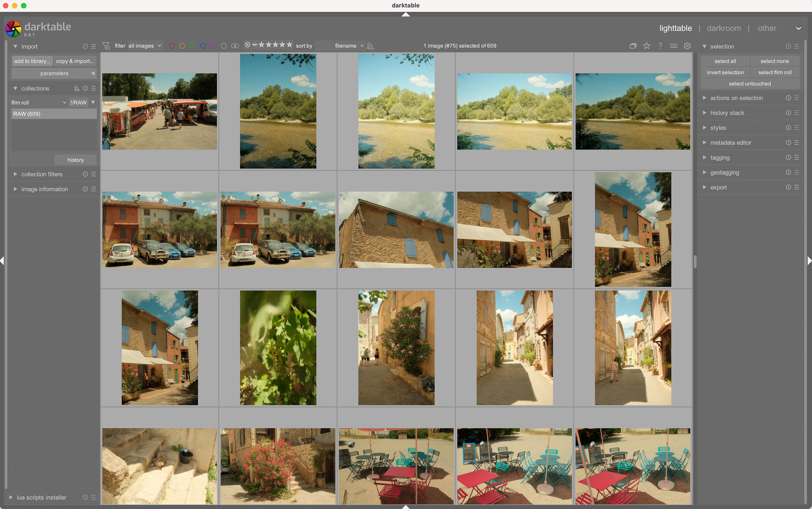
Task: Toggle the purple color label filter
Action: 214,46
